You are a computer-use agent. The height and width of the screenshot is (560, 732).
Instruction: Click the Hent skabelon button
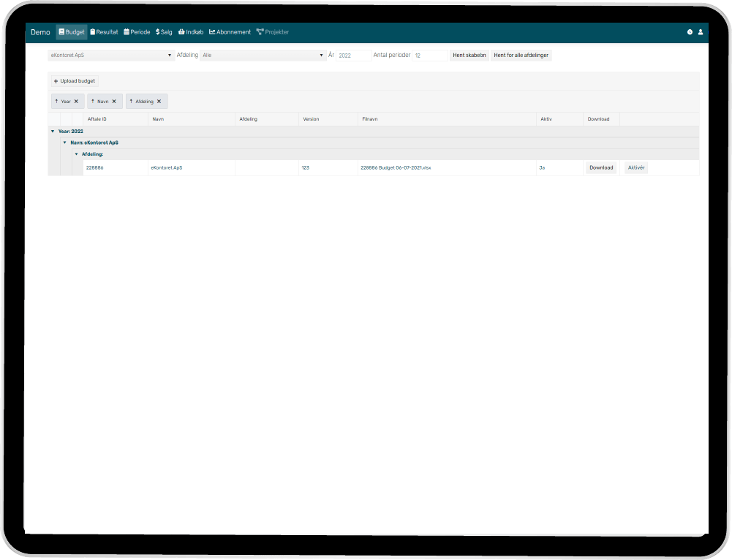point(469,55)
